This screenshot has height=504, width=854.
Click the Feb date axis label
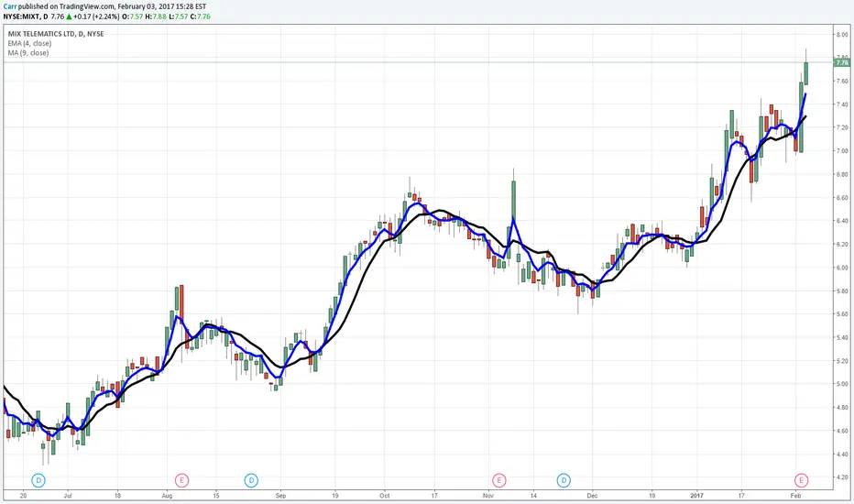pyautogui.click(x=795, y=496)
